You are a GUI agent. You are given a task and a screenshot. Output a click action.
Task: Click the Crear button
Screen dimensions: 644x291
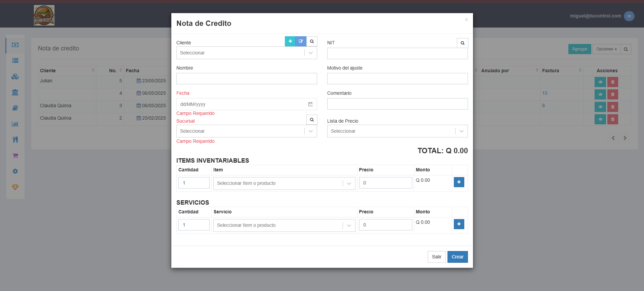pos(458,257)
